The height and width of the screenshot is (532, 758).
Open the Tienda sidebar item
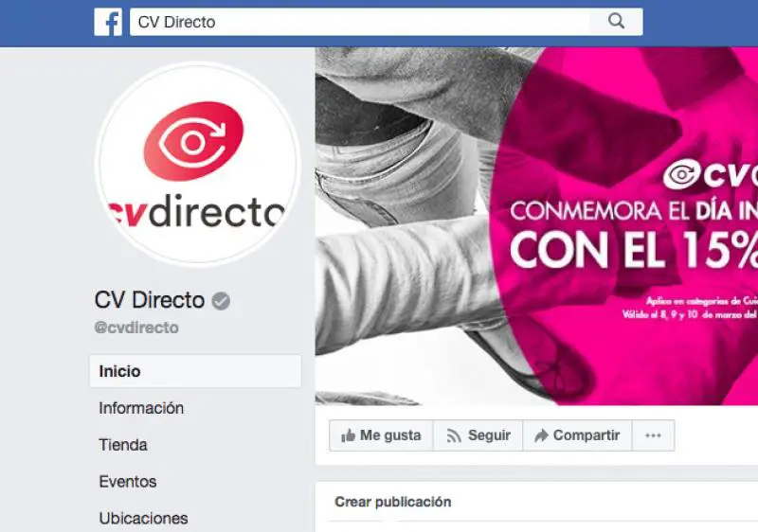[x=123, y=445]
